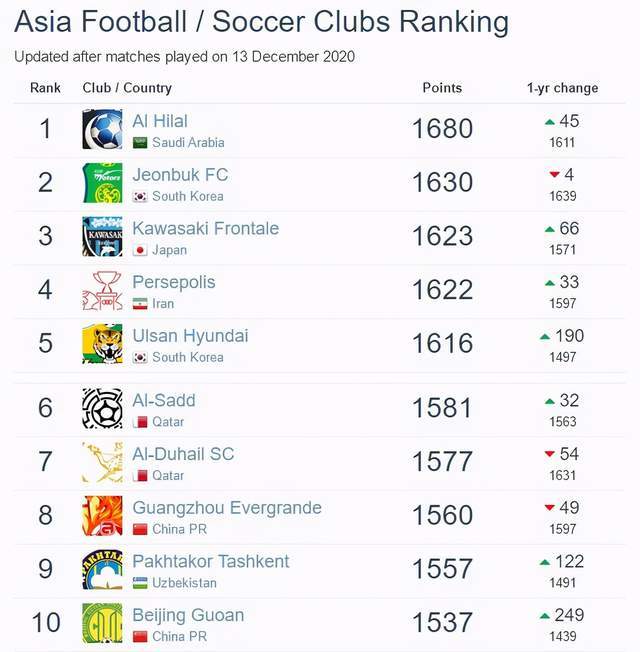Viewport: 640px width, 652px height.
Task: Open the Al Hilal club link
Action: coord(160,121)
